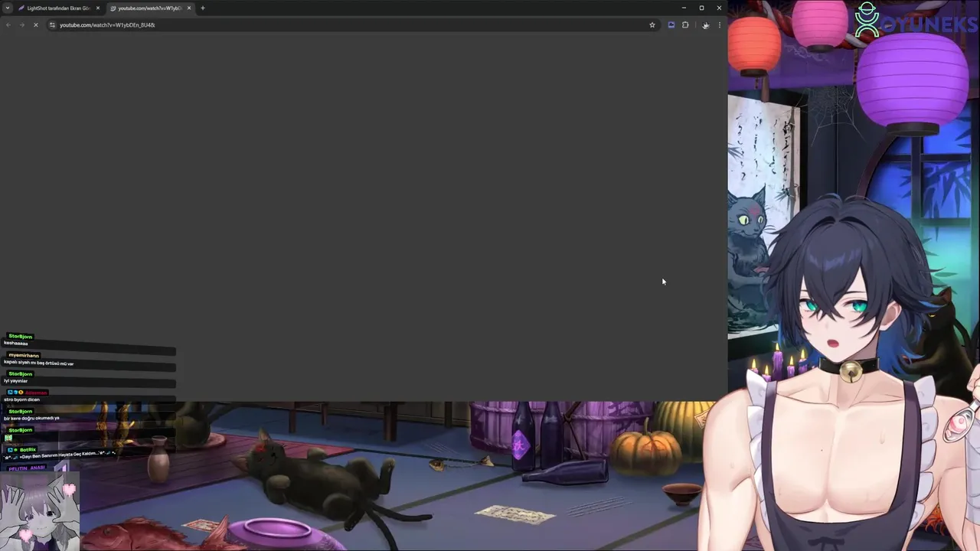This screenshot has height=551, width=980.
Task: Open the Extensions puzzle menu
Action: point(685,25)
